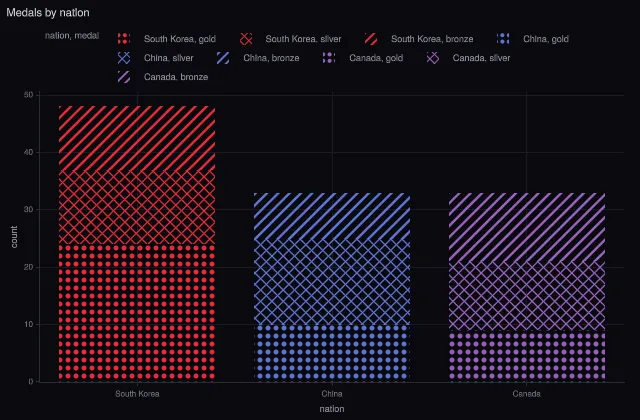Toggle the South Korea, bronze legend swatch
Screen dimensions: 640x420
point(371,39)
